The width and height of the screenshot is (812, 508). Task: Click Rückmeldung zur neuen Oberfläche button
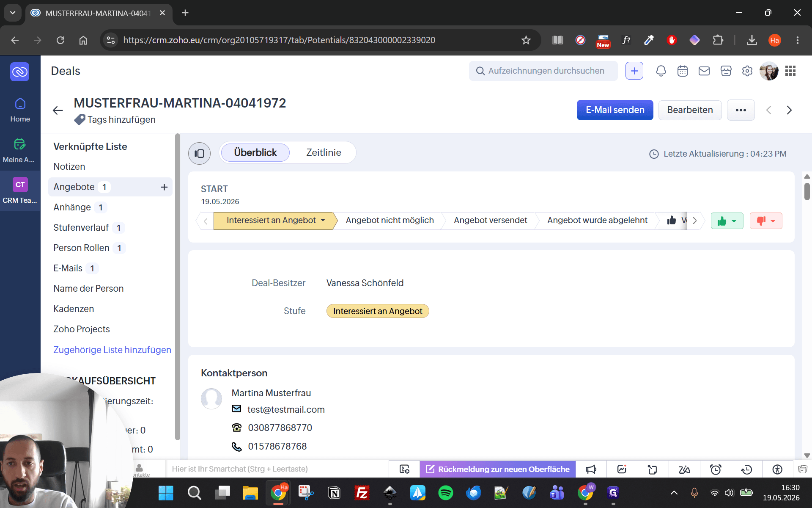(497, 469)
